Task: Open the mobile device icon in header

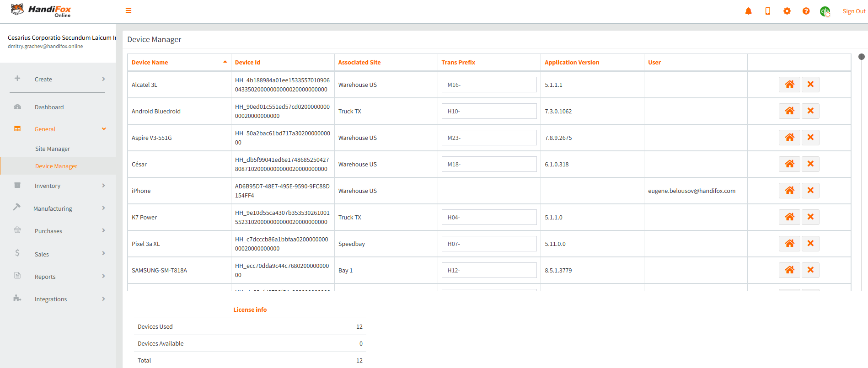Action: [x=767, y=11]
